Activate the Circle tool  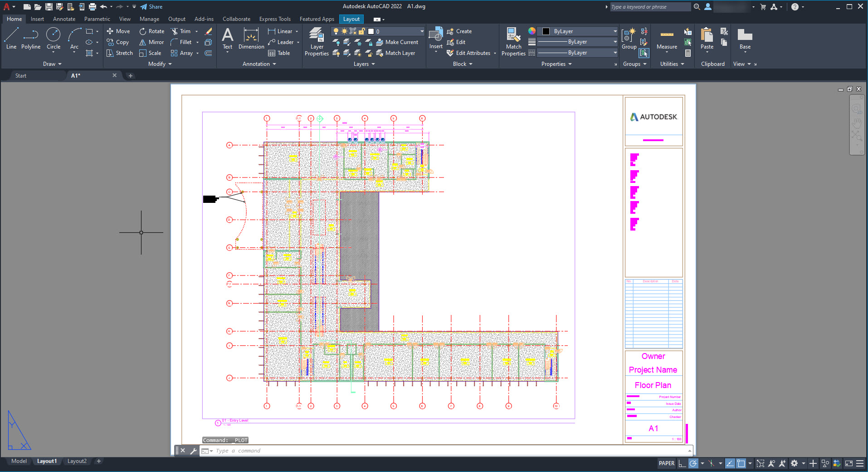(53, 36)
